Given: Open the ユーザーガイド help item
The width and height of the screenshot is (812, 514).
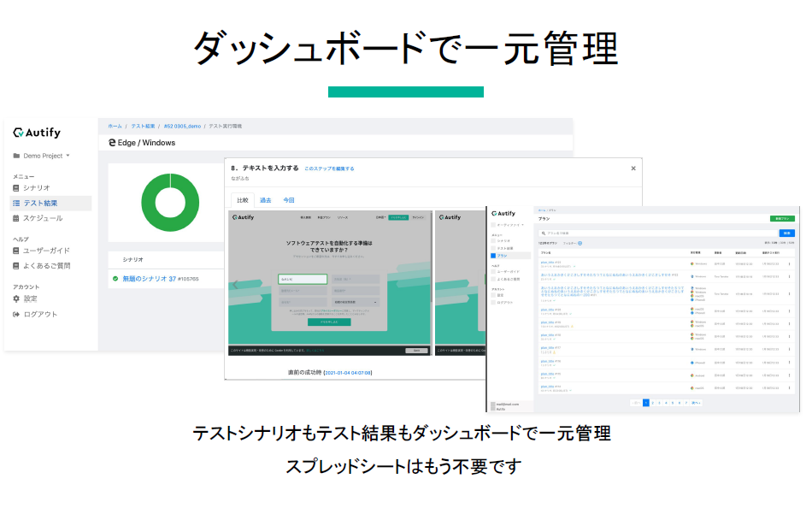Looking at the screenshot, I should [x=46, y=251].
